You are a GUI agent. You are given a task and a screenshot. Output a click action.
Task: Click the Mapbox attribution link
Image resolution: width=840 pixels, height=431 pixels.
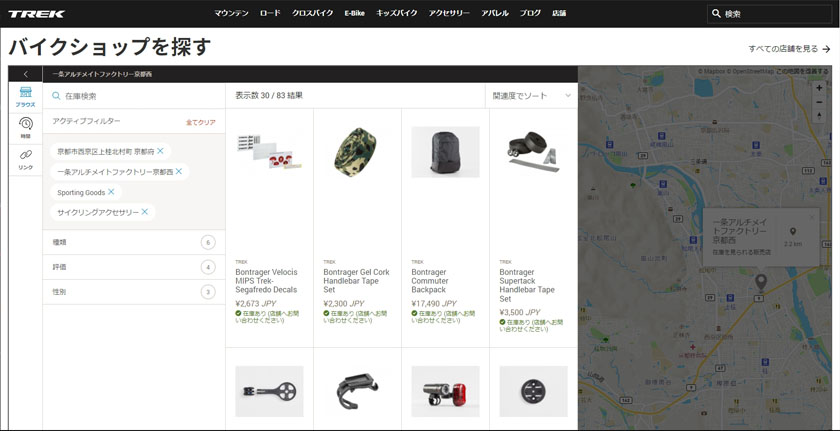[712, 71]
